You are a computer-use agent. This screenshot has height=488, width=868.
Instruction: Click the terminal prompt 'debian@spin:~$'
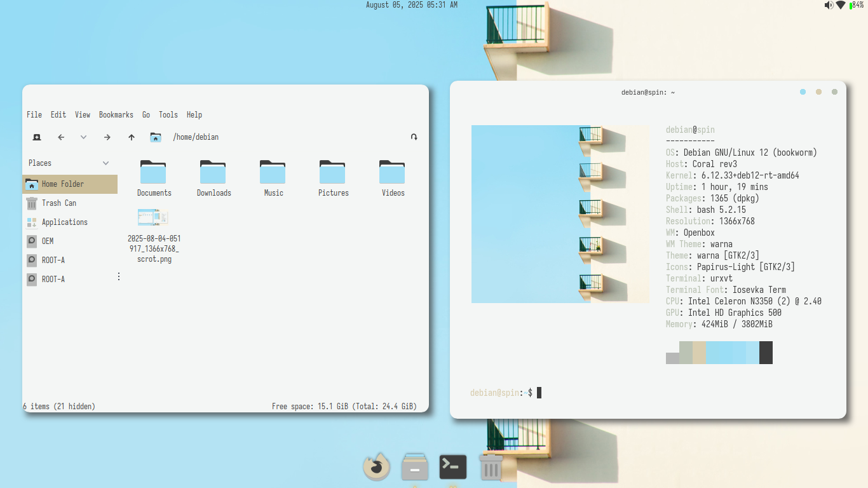[x=501, y=393]
